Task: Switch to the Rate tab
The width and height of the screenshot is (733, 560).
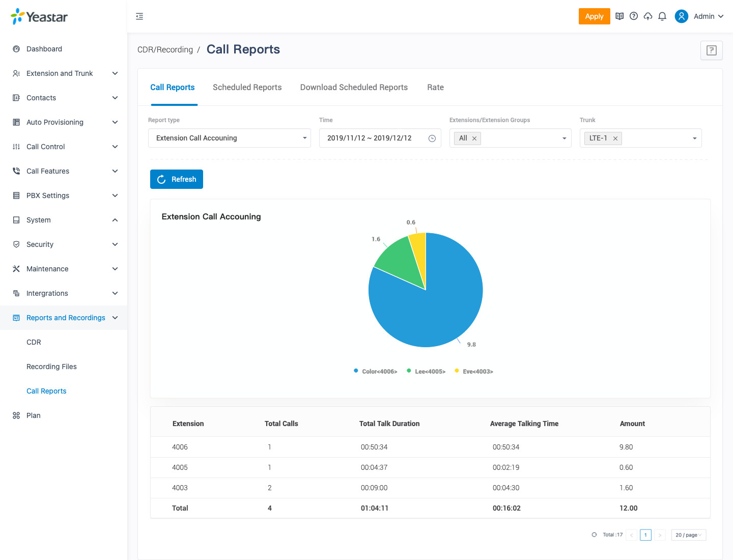Action: (435, 88)
